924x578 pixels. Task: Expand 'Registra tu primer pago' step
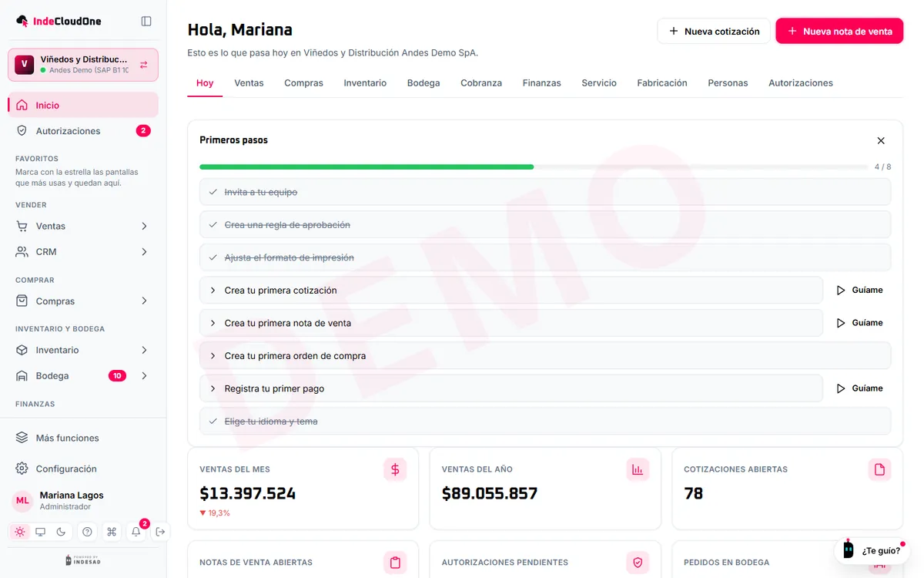[x=511, y=388]
